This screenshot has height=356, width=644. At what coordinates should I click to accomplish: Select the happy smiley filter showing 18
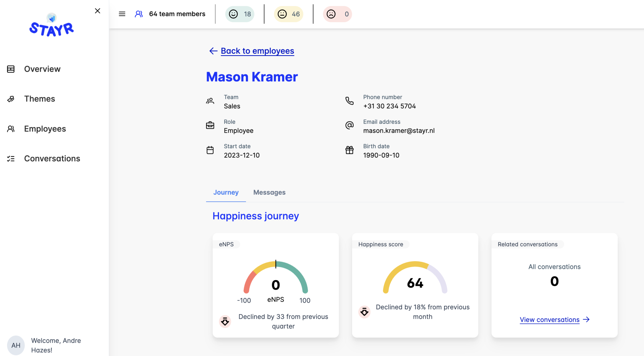(x=240, y=14)
